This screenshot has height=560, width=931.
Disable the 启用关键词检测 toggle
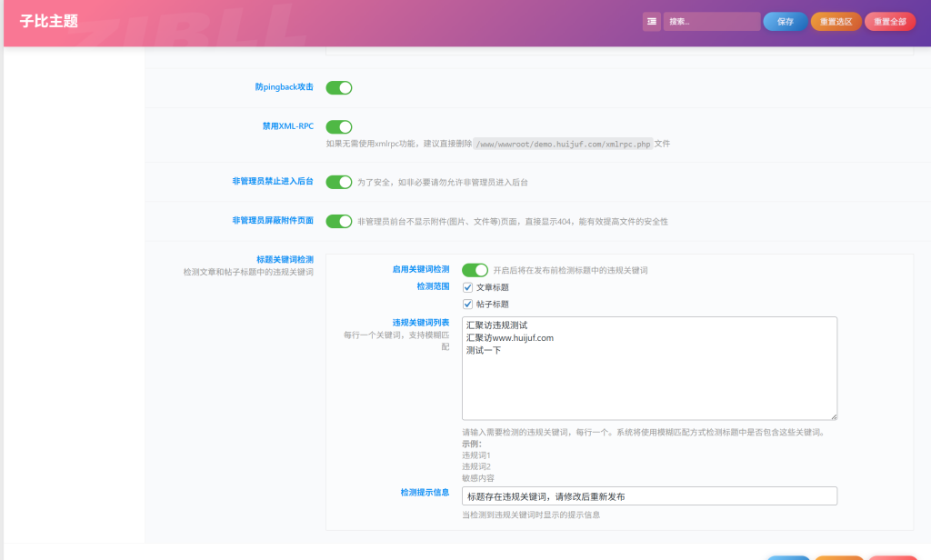click(475, 270)
